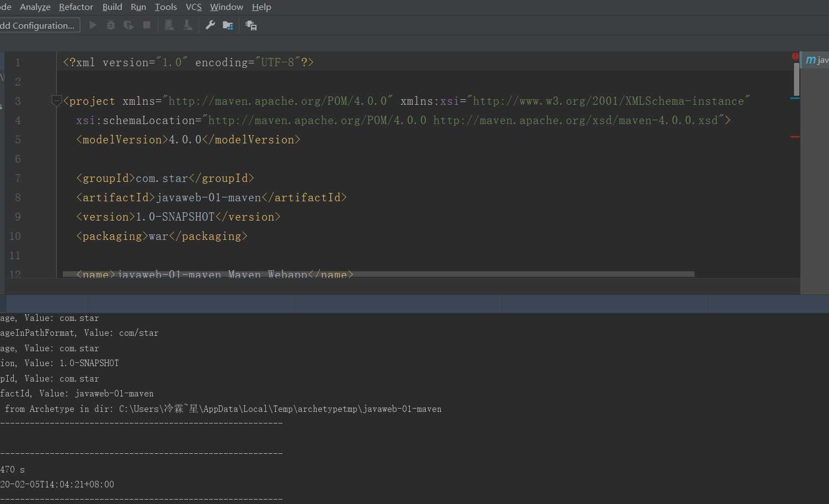Click the xsi:schemaLocation attribute
Screen dimensions: 829x504
pyautogui.click(x=138, y=120)
